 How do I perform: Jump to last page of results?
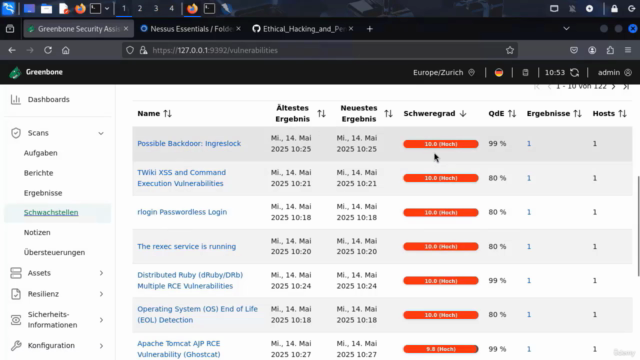pos(626,87)
